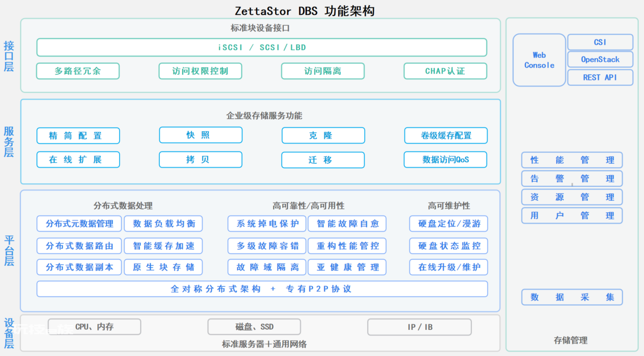Viewport: 644px width, 356px height.
Task: Click the 企业级存储服务功能 heading
Action: (264, 115)
